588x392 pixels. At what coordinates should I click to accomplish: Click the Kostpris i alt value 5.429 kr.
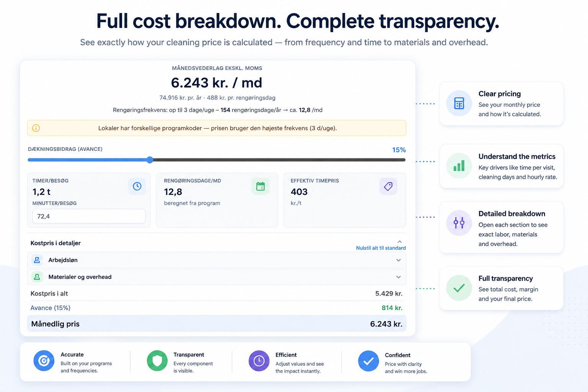click(x=389, y=294)
